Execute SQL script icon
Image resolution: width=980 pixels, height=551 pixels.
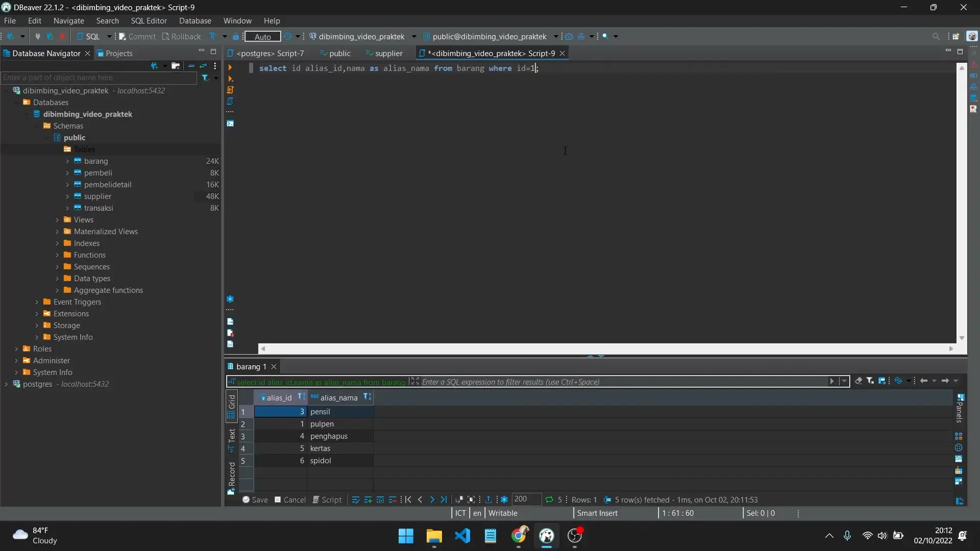point(230,90)
